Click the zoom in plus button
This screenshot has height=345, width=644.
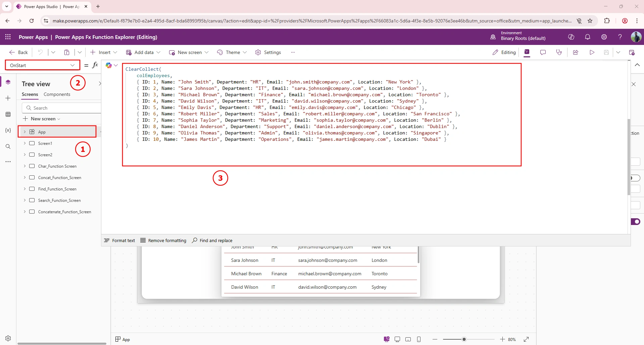[502, 339]
